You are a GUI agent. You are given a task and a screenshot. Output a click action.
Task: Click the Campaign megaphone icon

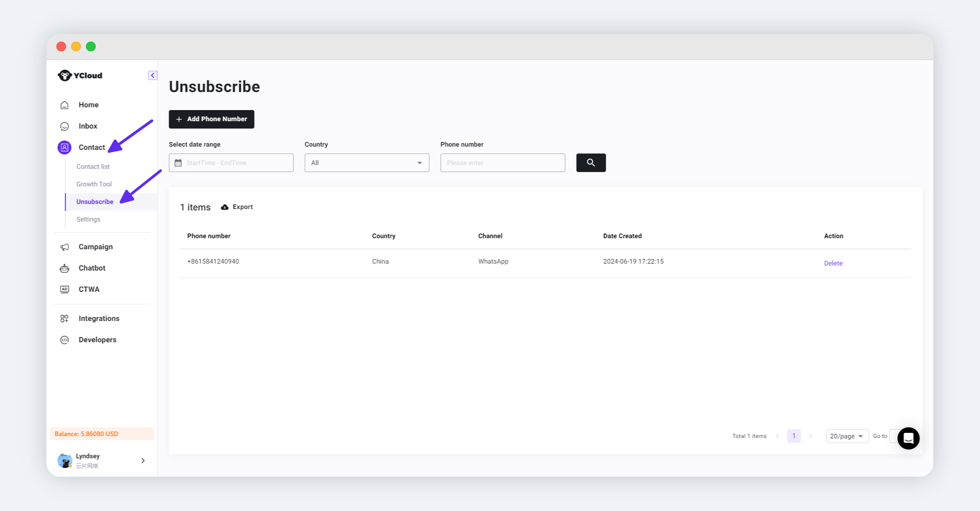(x=65, y=247)
